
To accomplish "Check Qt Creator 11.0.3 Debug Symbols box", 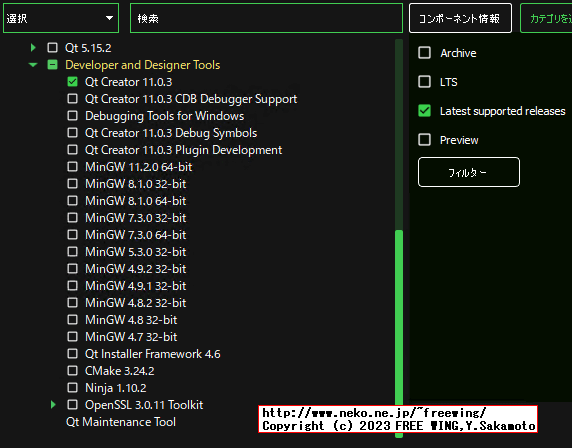I will pos(73,133).
